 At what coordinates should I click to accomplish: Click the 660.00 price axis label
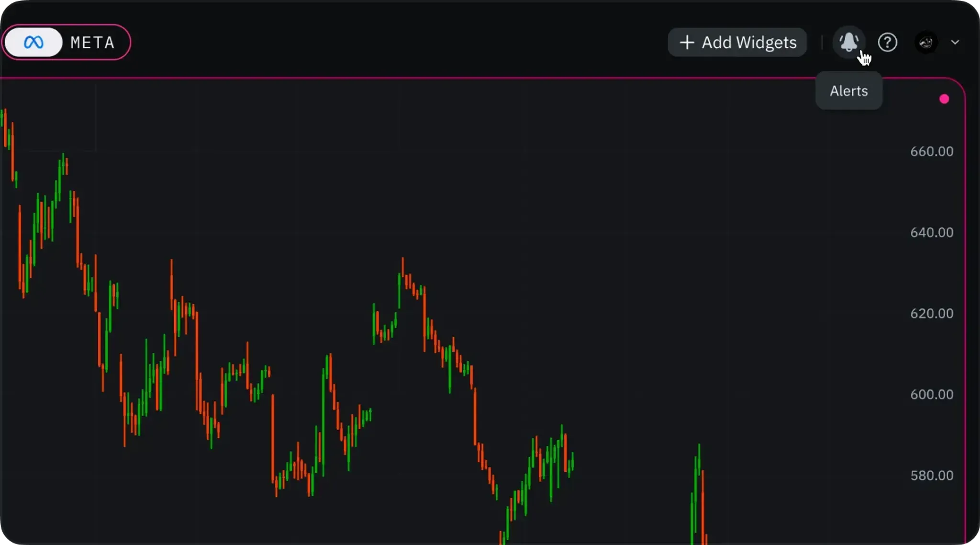pos(931,151)
